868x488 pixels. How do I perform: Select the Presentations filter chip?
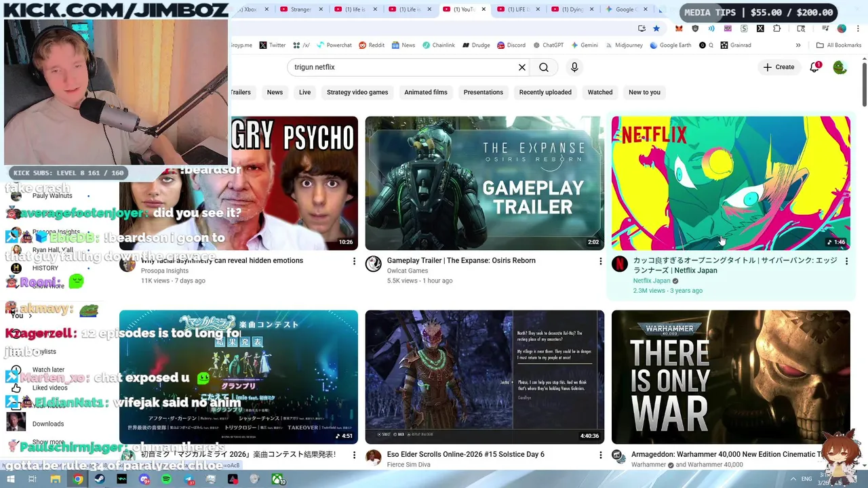(484, 92)
